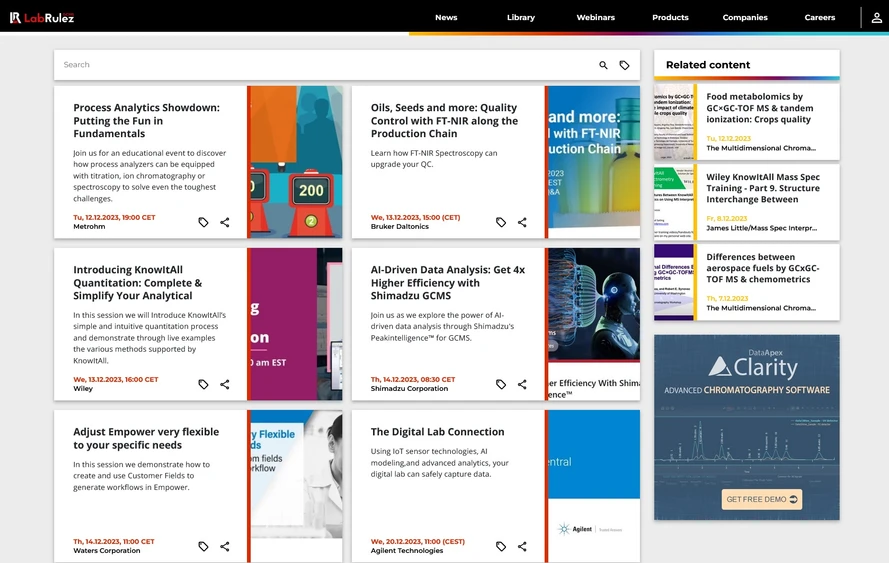Open Process Analytics Showdown webinar title
889x563 pixels.
[x=146, y=121]
